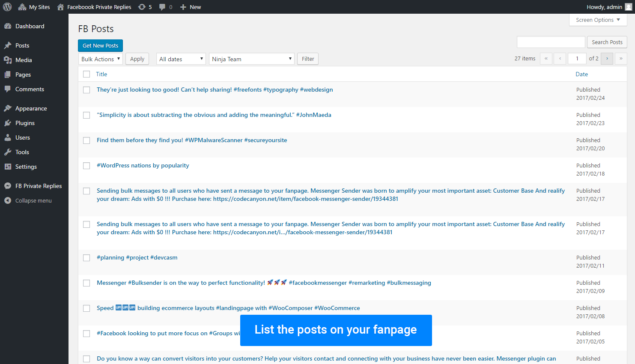Screen dimensions: 635x364
Task: Check the '#WordPress nations by popularity' post
Action: [86, 166]
